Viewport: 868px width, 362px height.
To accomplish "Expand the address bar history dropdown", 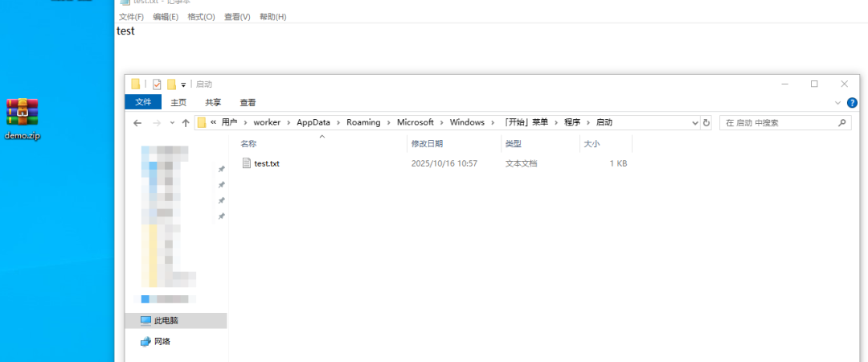I will [695, 123].
